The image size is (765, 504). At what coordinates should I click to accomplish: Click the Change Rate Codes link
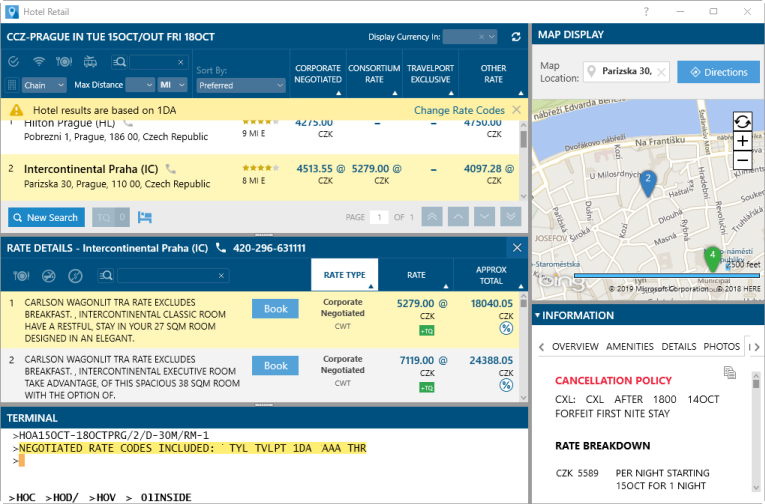pyautogui.click(x=459, y=110)
